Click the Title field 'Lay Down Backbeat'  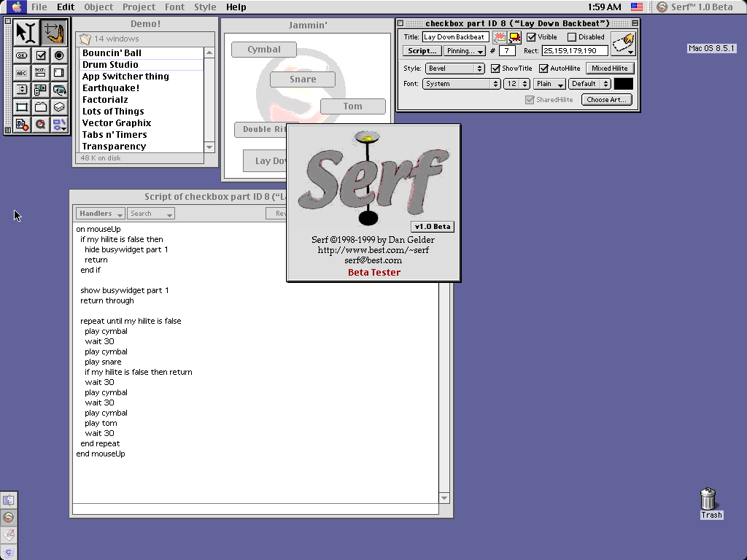click(x=455, y=37)
